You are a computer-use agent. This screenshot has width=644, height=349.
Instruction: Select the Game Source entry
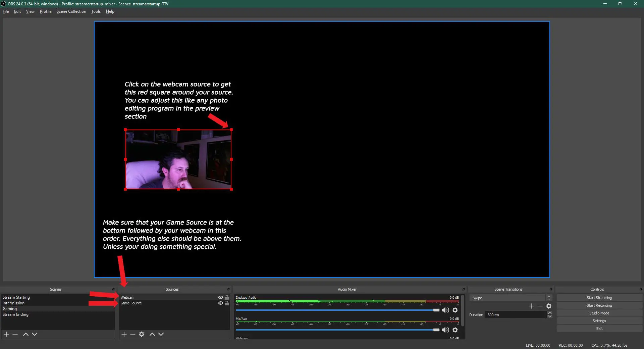[168, 303]
